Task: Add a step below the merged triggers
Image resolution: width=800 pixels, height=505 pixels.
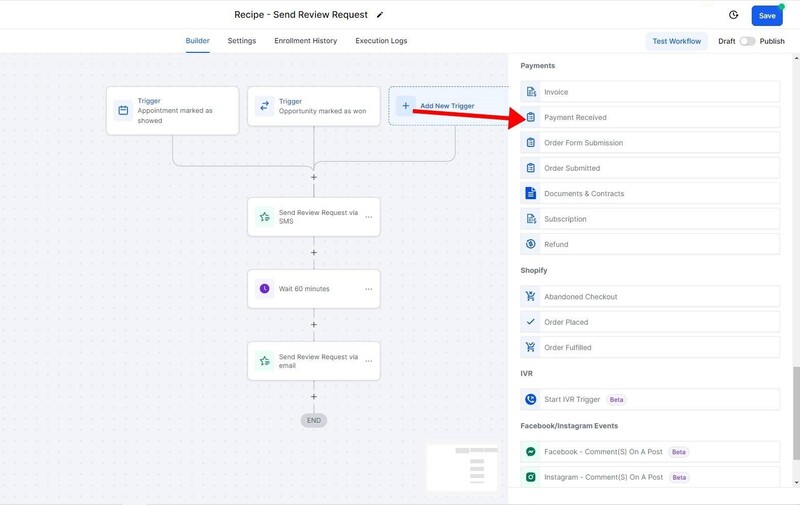Action: (x=314, y=177)
